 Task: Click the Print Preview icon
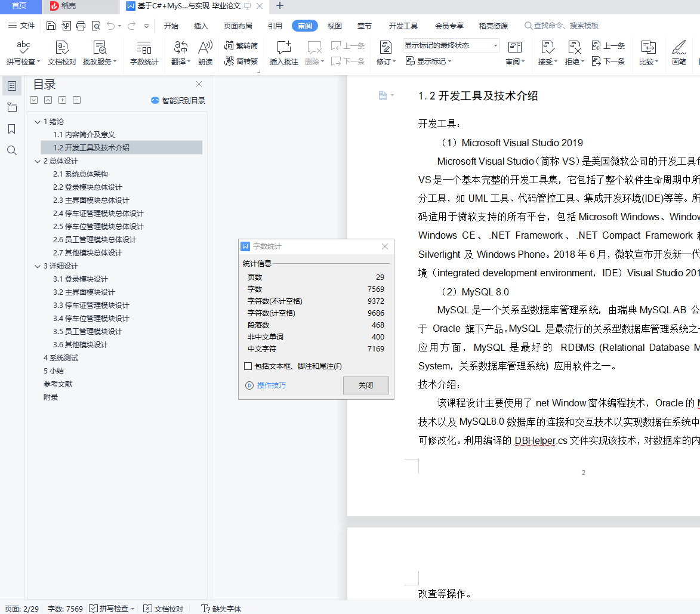tap(96, 26)
